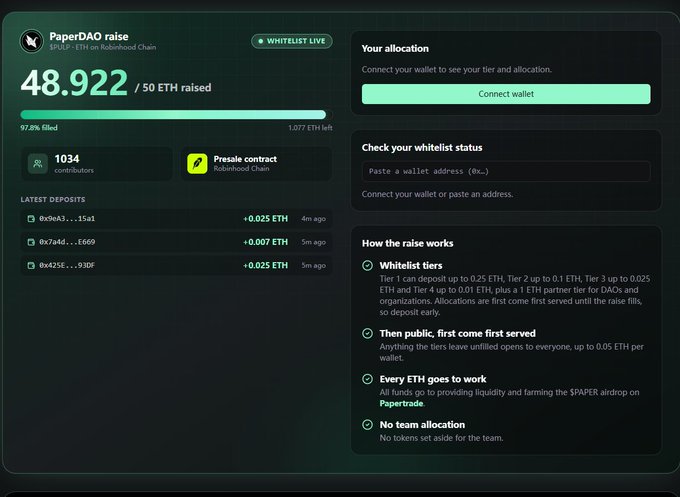
Task: Click check icon beside Every ETH goes to work
Action: click(367, 379)
